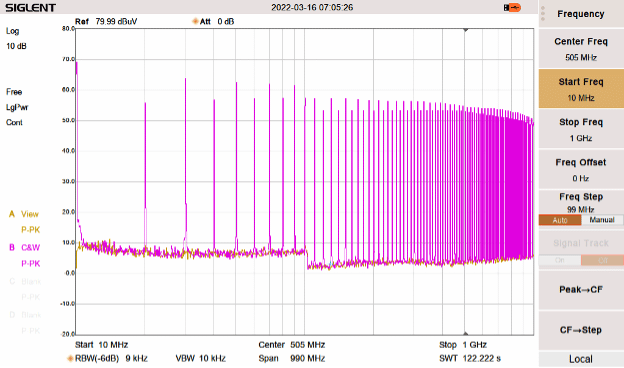Set Freq Step mode to Manual
Image resolution: width=624 pixels, height=368 pixels.
[x=602, y=220]
